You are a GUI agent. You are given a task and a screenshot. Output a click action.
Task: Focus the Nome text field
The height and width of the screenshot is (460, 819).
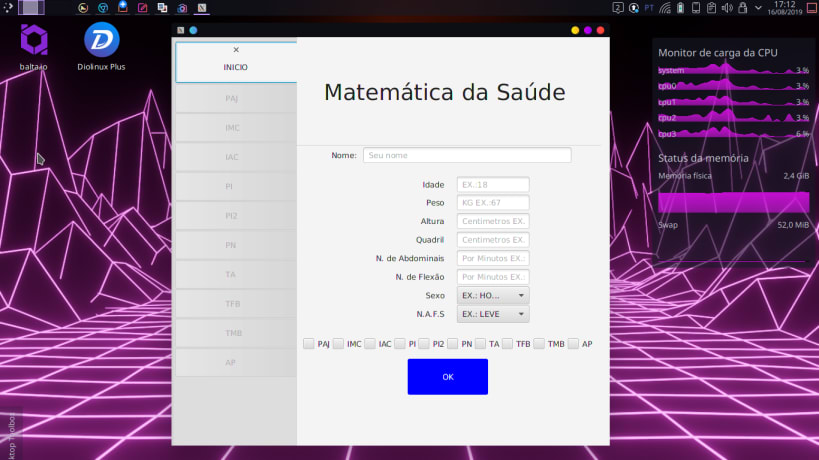click(467, 155)
